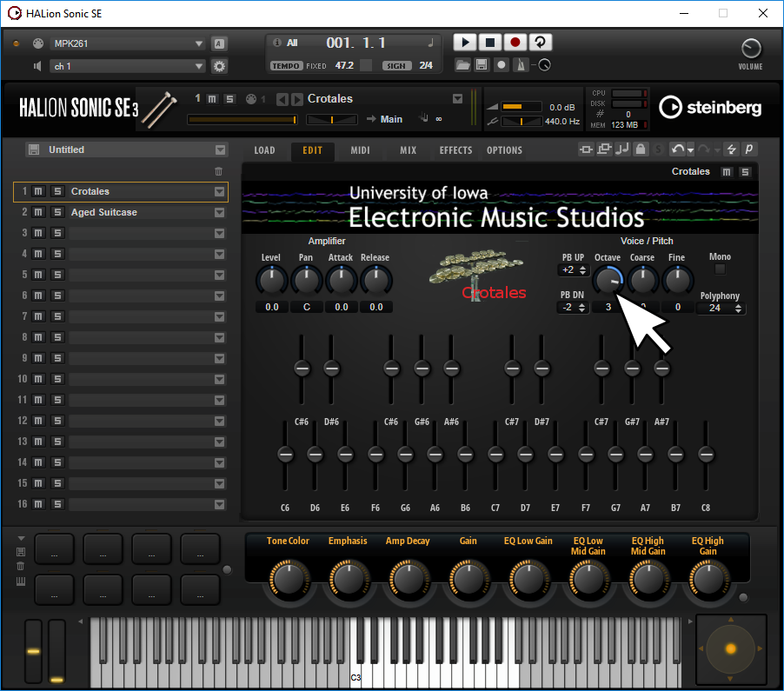Switch to the LOAD tab

(264, 150)
